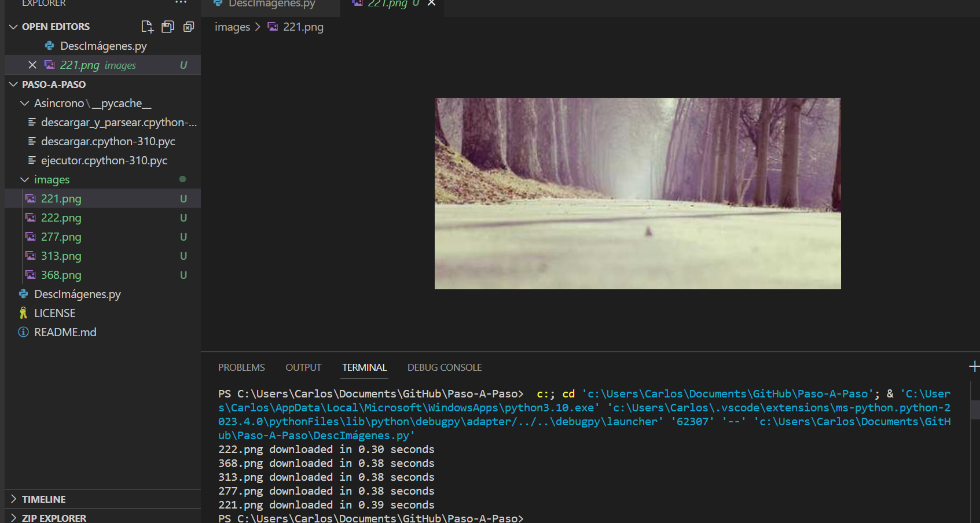980x523 pixels.
Task: Click the Close All Editors icon
Action: [189, 26]
